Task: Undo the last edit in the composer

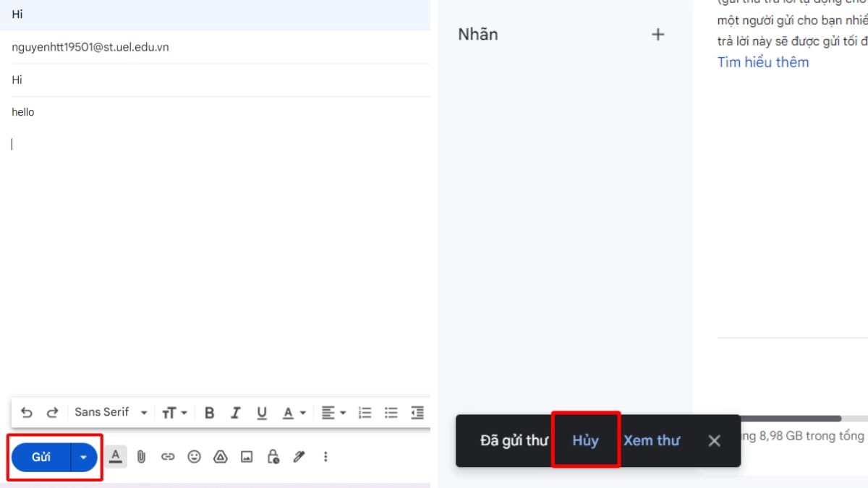Action: pyautogui.click(x=27, y=412)
